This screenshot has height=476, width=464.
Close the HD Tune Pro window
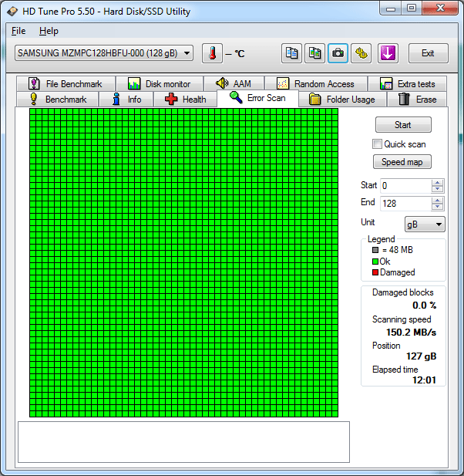pyautogui.click(x=440, y=8)
